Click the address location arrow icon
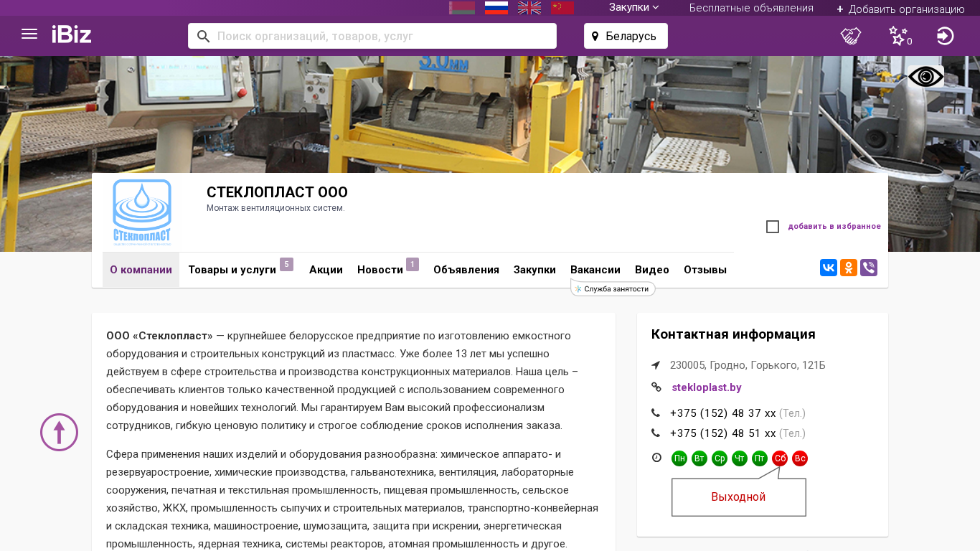Screen dimensions: 980x551 (656, 365)
